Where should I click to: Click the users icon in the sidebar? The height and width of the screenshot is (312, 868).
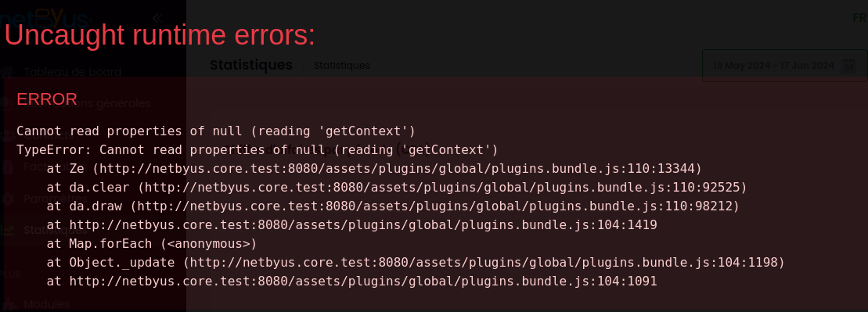coord(6,135)
